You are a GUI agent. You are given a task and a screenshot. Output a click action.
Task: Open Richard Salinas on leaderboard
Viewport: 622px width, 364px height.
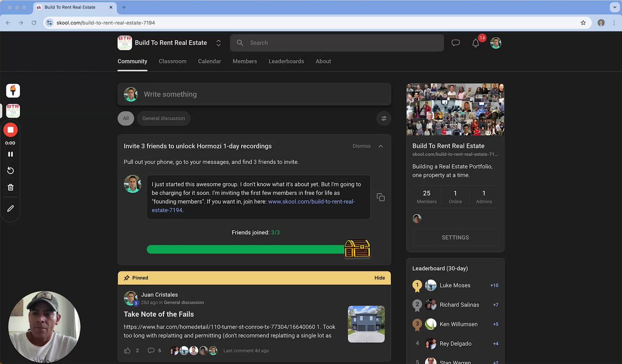tap(459, 305)
